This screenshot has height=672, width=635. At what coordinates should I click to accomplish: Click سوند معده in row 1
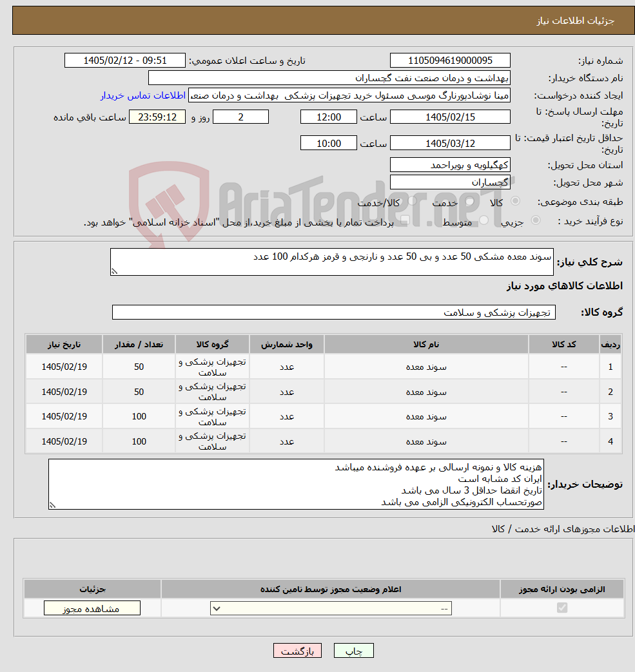(426, 367)
